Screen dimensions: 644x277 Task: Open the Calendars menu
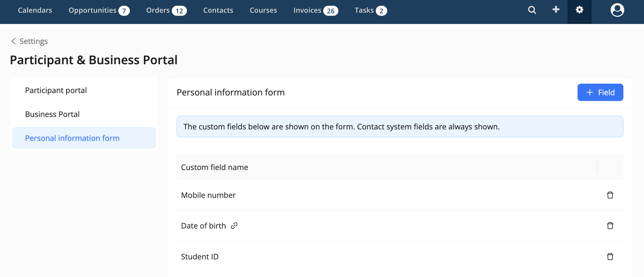click(35, 10)
